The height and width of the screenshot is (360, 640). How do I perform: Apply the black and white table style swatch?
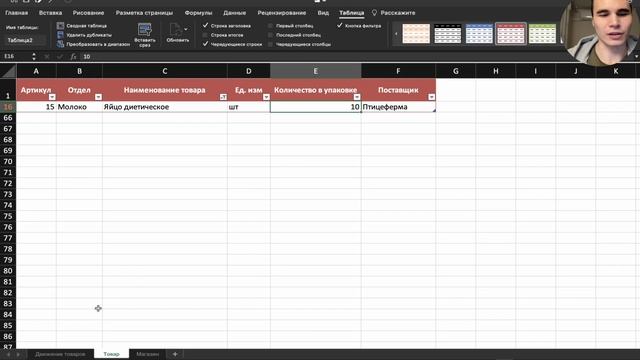(x=448, y=33)
